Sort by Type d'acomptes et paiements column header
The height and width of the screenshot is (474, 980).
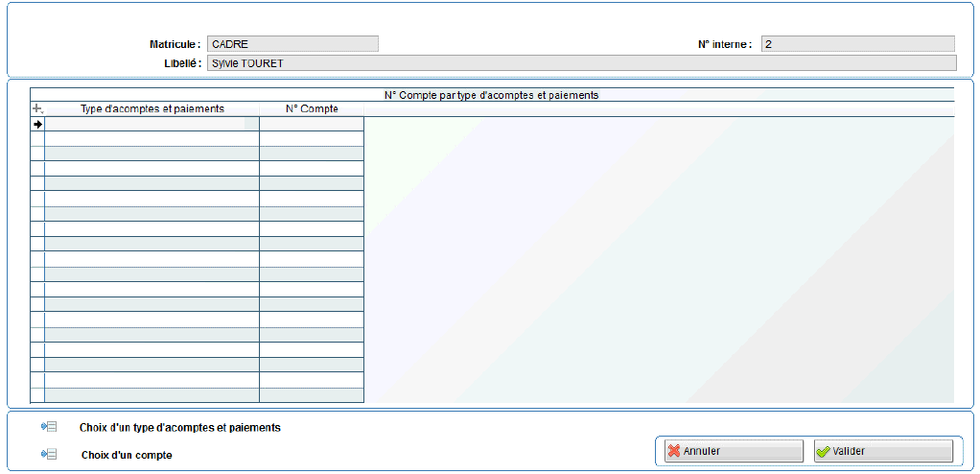(152, 108)
